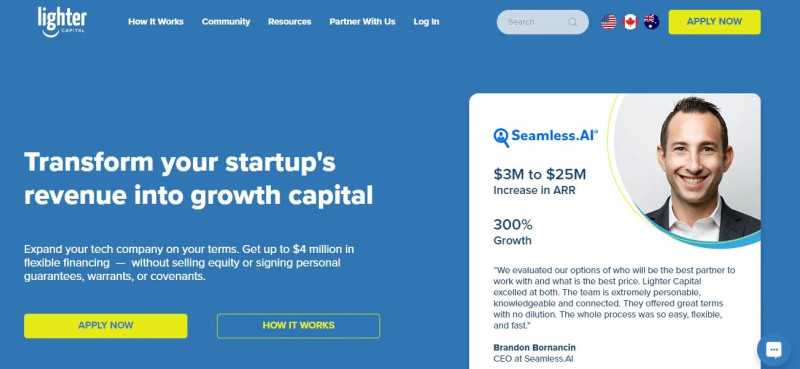
Task: Click the outlined How It Works button
Action: pos(298,326)
